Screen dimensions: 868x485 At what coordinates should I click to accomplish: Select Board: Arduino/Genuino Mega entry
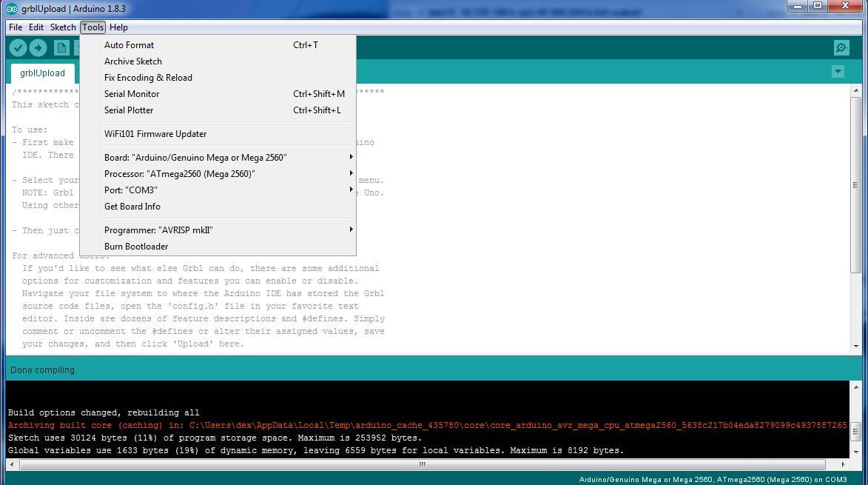pos(218,158)
